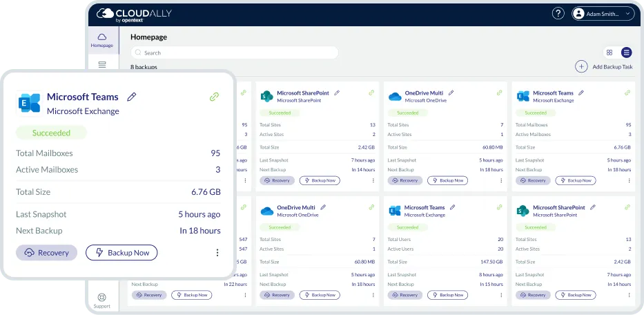
Task: Open kebab menu on the top-row SharePoint card
Action: pos(373,180)
